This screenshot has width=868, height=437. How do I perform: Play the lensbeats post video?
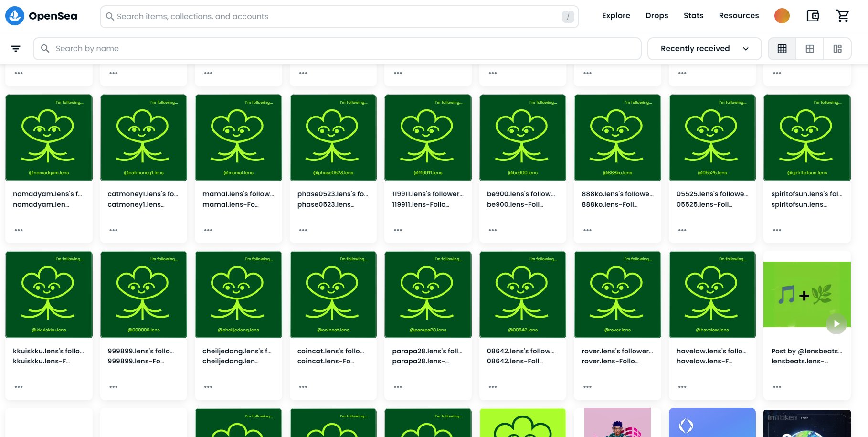(x=836, y=324)
